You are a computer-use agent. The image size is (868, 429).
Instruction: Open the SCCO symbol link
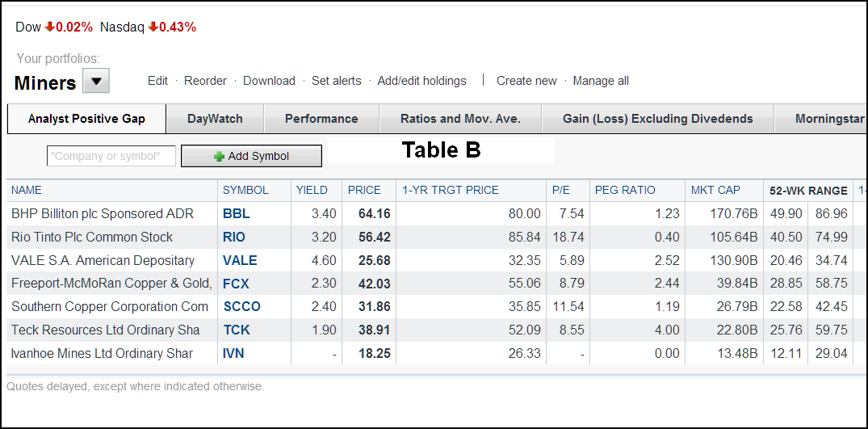(x=242, y=307)
